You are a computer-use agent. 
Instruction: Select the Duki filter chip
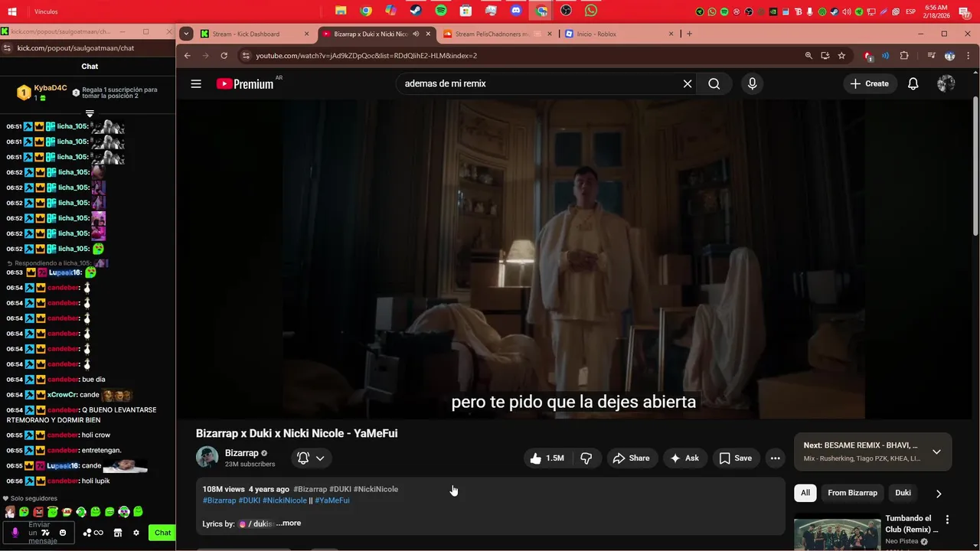coord(903,493)
